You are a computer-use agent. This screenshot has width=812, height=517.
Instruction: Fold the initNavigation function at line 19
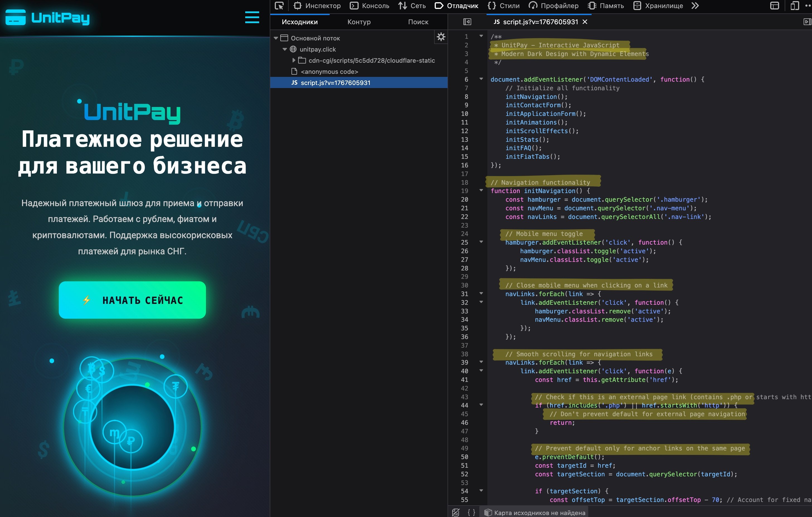(481, 191)
